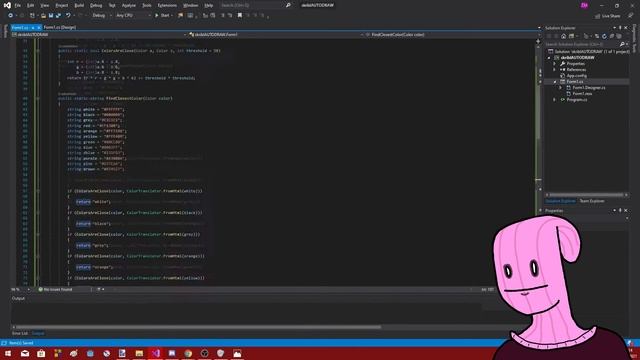Click the No Issues Found indicator
Screen dimensions: 640x360
(55, 289)
